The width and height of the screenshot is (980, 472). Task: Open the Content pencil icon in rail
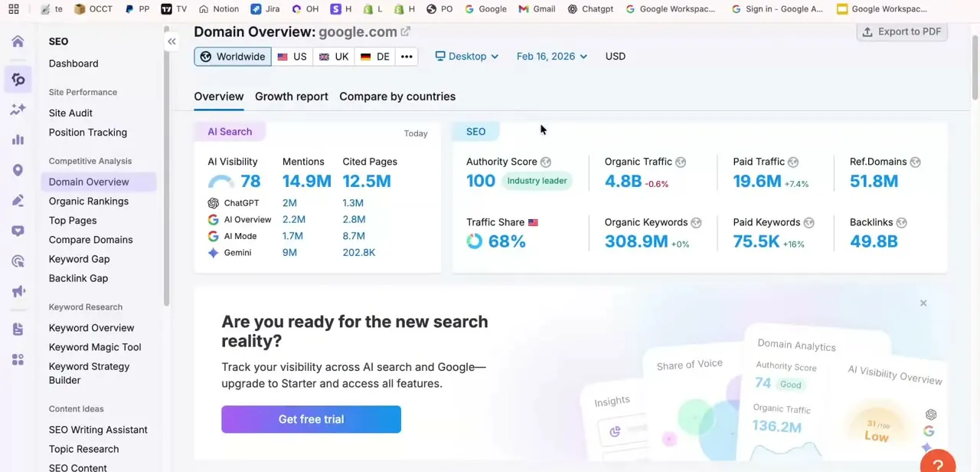click(x=18, y=201)
